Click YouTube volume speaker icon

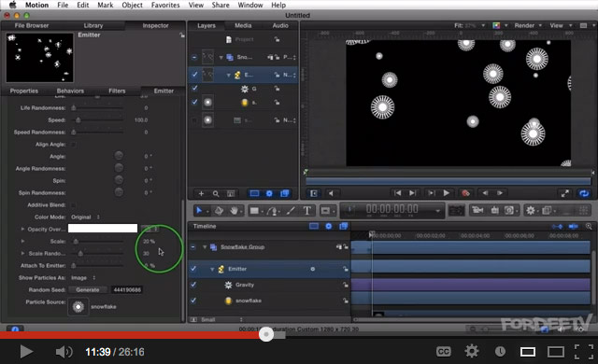64,352
